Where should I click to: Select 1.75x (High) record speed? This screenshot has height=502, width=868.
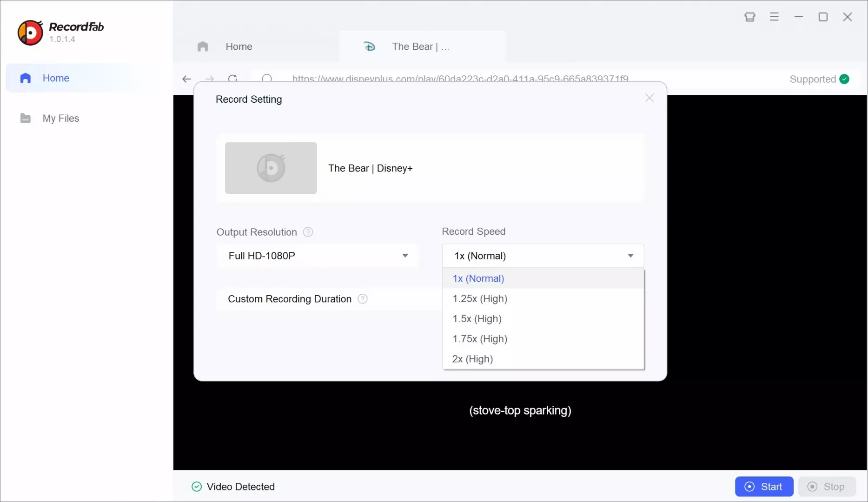pos(543,339)
